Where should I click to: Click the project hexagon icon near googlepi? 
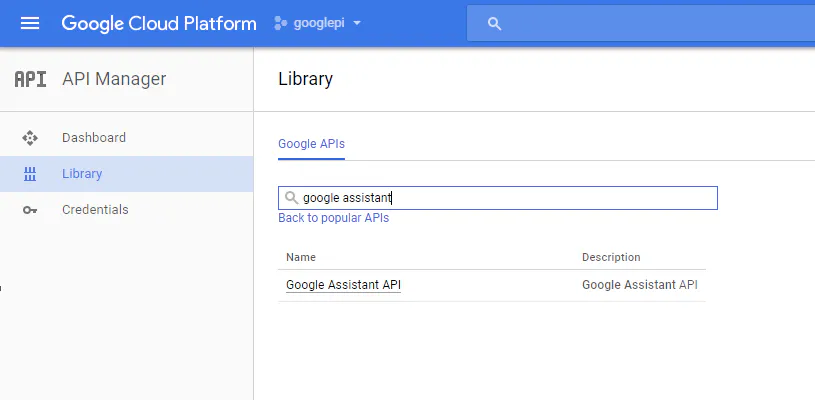281,24
